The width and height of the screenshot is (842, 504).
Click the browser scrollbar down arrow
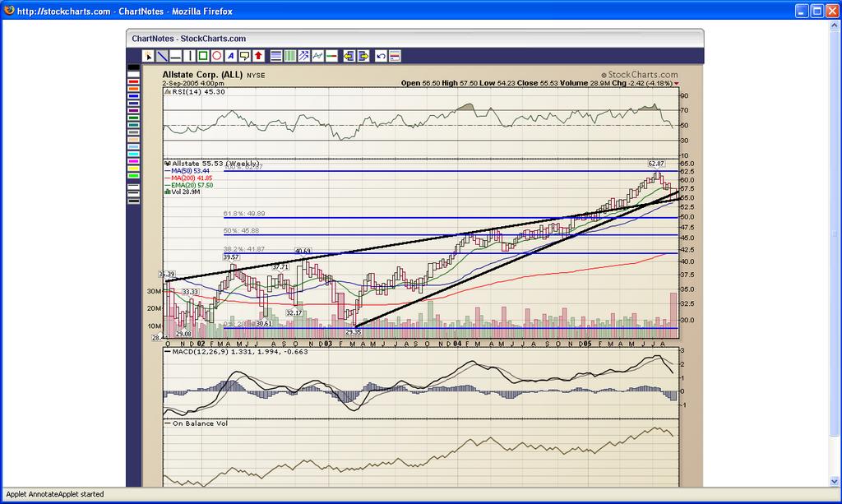coord(835,482)
